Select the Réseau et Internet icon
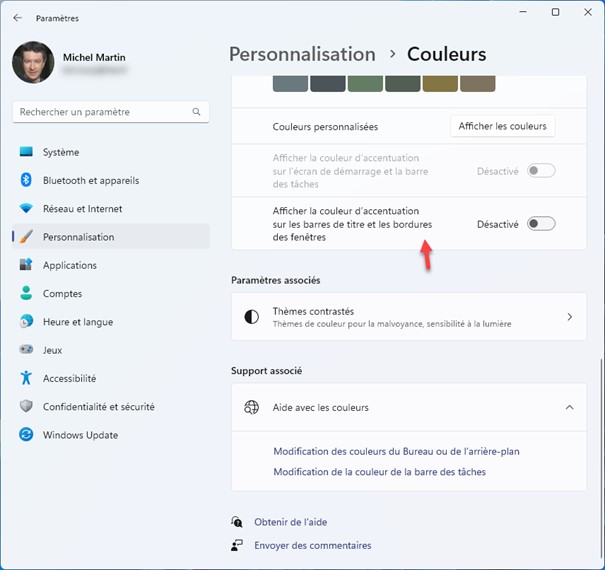 point(26,209)
